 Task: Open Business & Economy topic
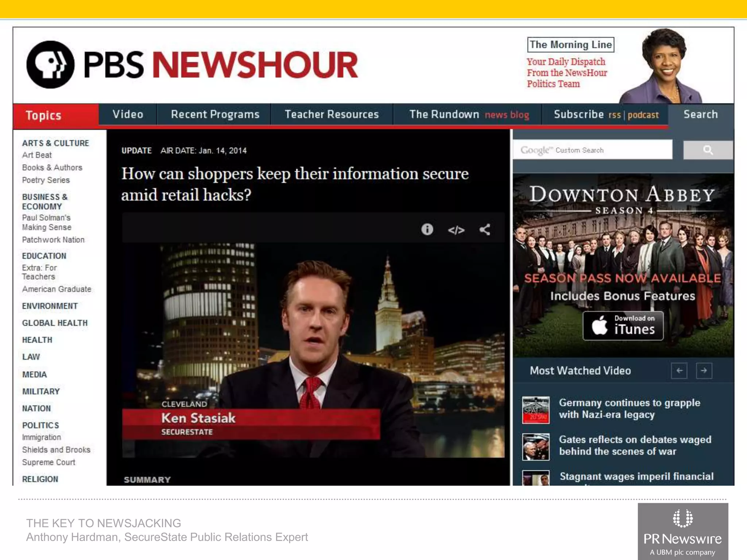[x=45, y=202]
